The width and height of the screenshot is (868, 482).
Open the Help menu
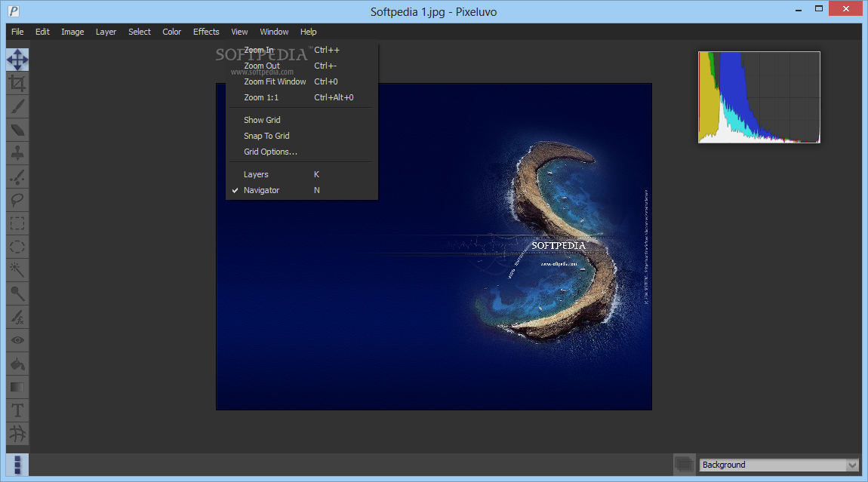point(309,32)
